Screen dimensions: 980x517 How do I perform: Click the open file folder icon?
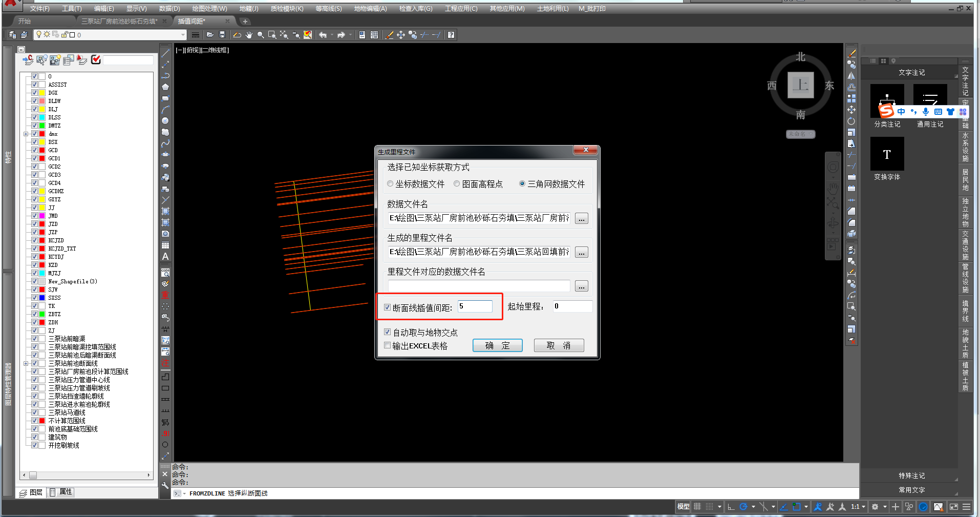[210, 35]
